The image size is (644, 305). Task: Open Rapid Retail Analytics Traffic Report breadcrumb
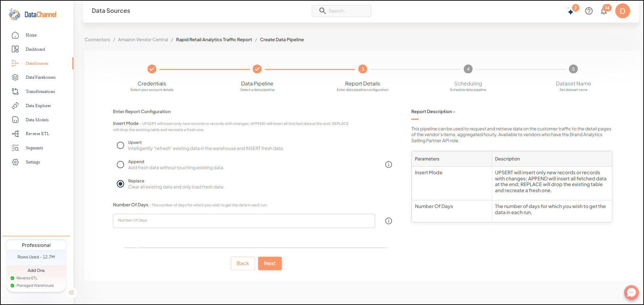coord(214,40)
